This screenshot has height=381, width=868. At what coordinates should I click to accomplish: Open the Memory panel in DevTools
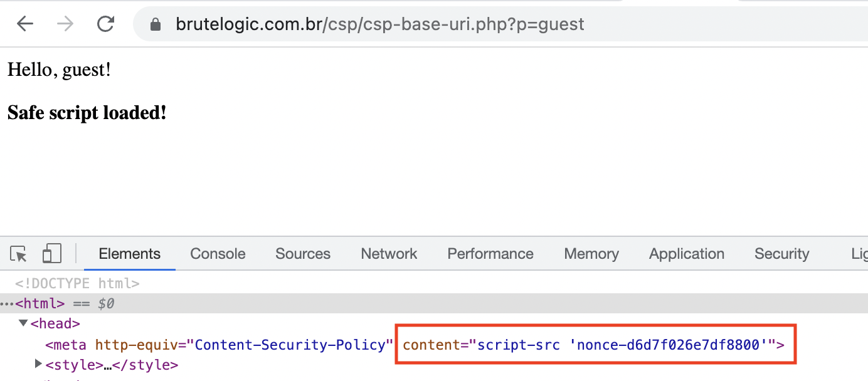591,253
